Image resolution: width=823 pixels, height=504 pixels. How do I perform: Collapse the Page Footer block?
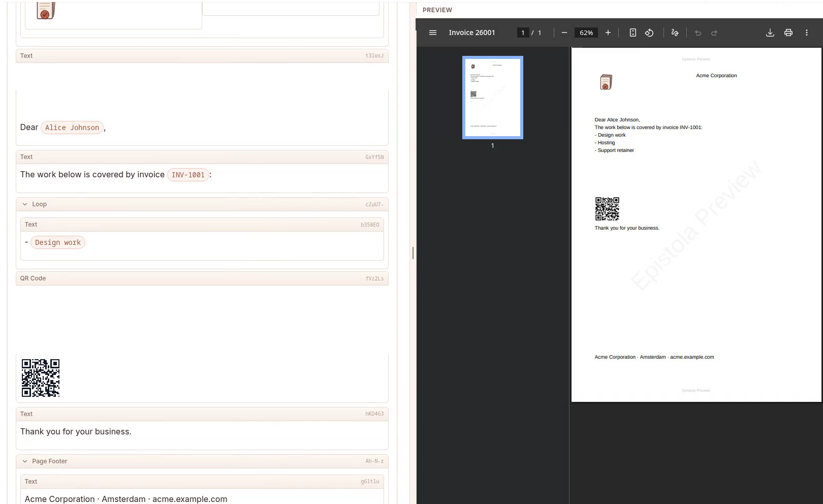[x=25, y=461]
